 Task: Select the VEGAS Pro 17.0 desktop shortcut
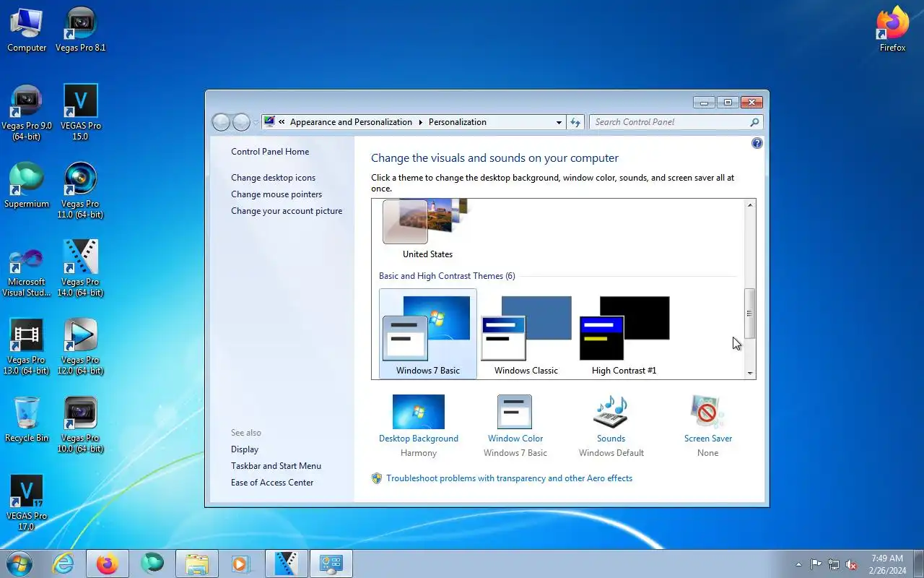pyautogui.click(x=27, y=503)
